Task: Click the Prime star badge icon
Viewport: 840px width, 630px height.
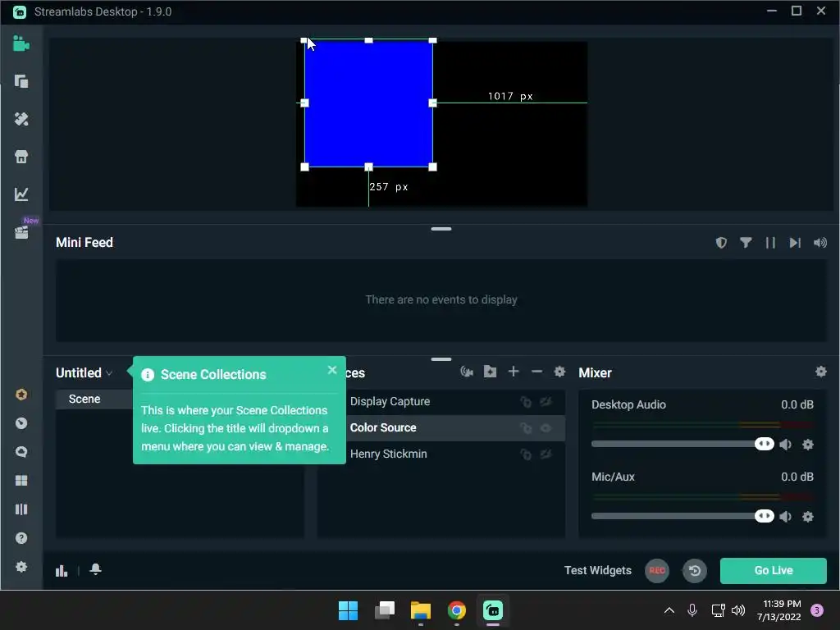Action: (21, 395)
